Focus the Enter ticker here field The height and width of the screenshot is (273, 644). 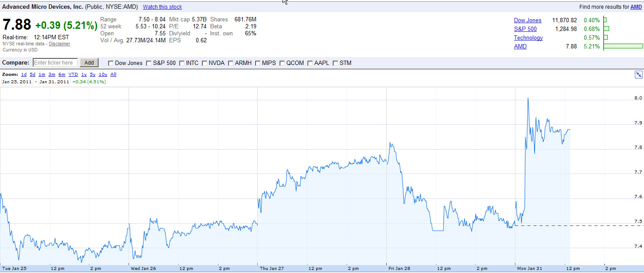tap(55, 63)
